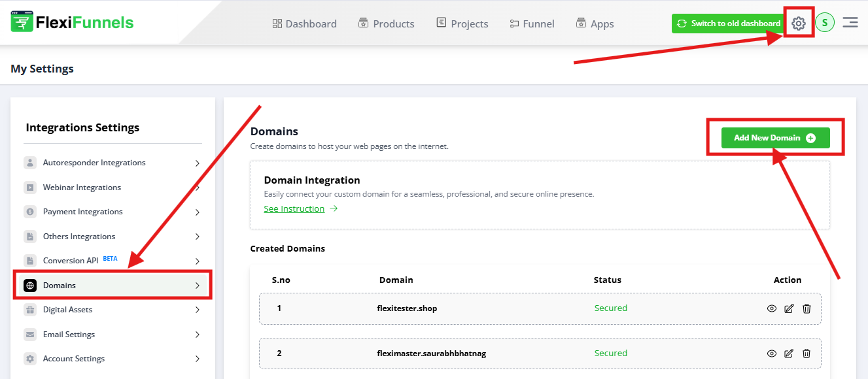The height and width of the screenshot is (379, 868).
Task: Click the fleximaster.saurabhbhatnag domain name
Action: tap(432, 354)
